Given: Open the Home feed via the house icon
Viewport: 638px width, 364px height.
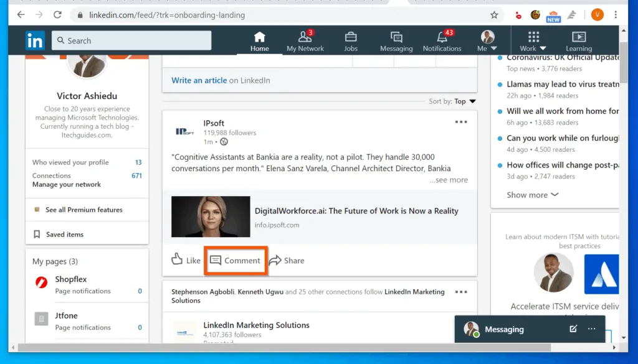Looking at the screenshot, I should tap(259, 39).
